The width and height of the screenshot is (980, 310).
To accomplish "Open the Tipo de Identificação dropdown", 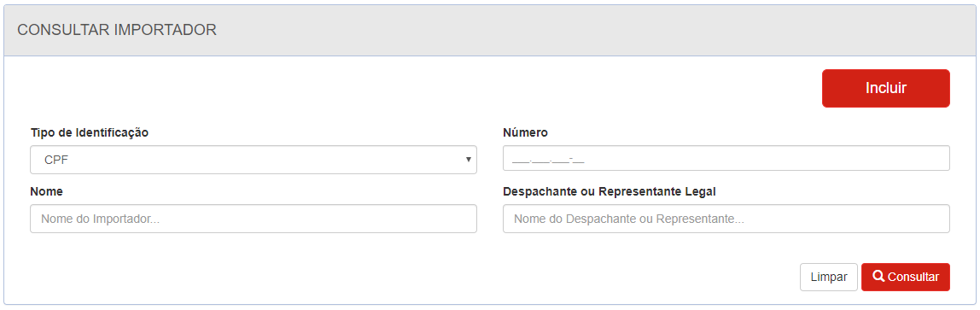I will pos(254,160).
